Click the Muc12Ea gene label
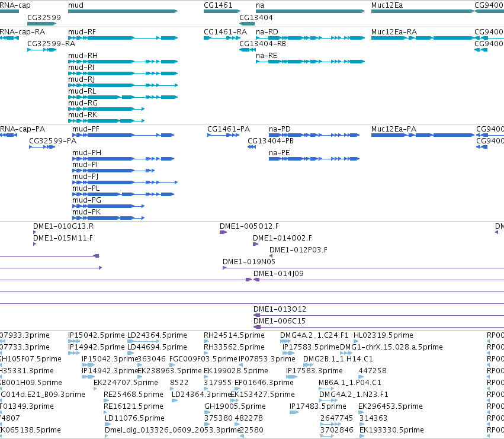This screenshot has width=504, height=439. click(387, 5)
